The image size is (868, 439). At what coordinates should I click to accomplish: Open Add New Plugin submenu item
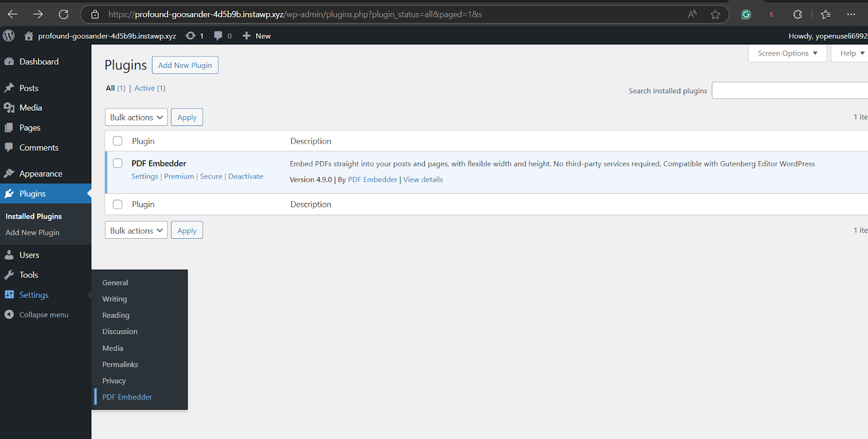click(33, 232)
